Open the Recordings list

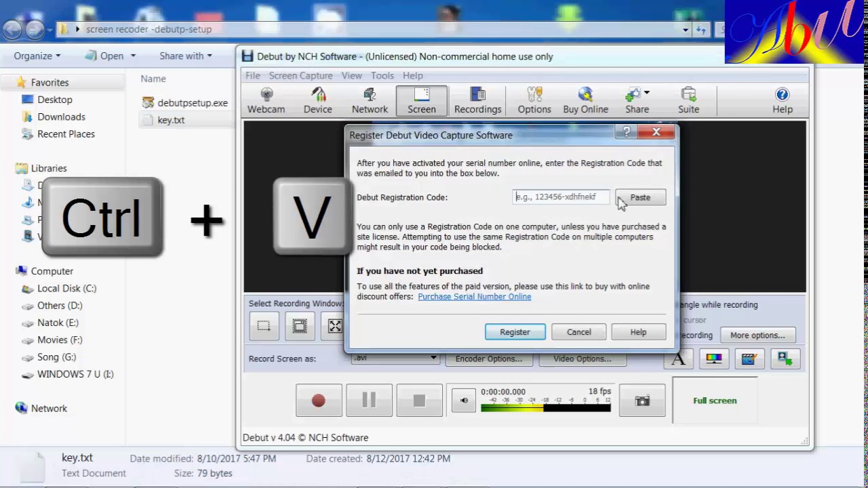click(477, 100)
